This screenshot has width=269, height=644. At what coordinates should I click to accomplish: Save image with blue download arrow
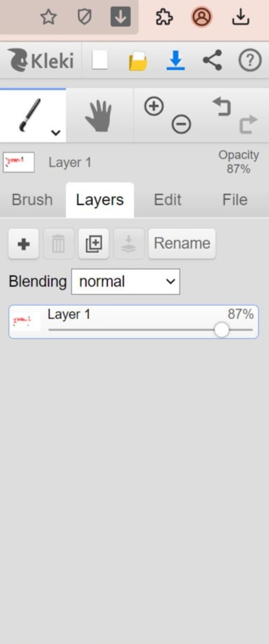[x=175, y=61]
